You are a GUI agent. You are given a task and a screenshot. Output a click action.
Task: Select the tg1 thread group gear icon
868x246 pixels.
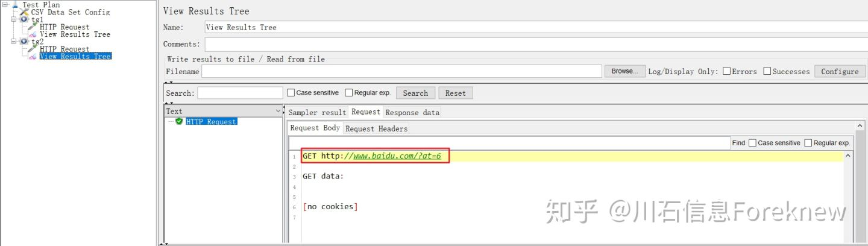coord(24,19)
